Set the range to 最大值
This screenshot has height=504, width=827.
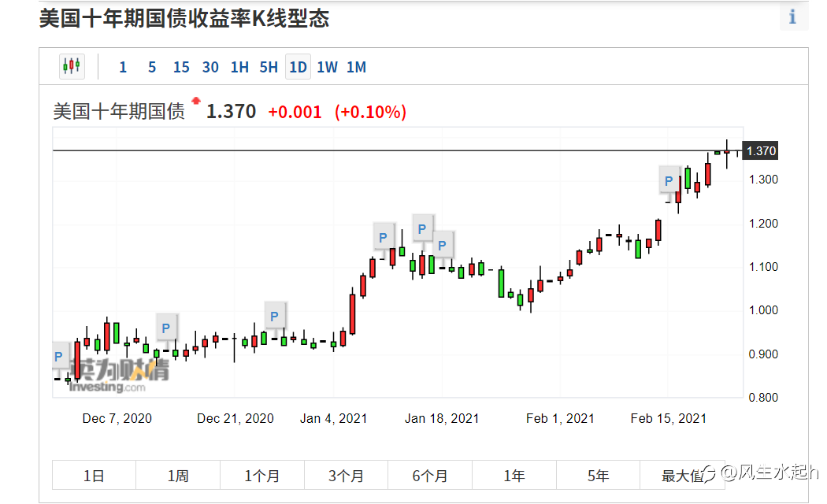[x=683, y=476]
